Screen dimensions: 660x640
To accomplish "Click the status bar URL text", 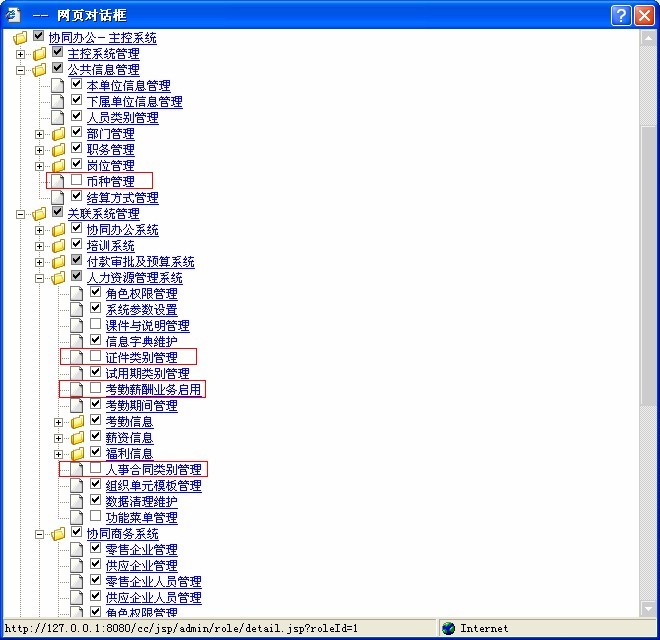I will point(181,629).
